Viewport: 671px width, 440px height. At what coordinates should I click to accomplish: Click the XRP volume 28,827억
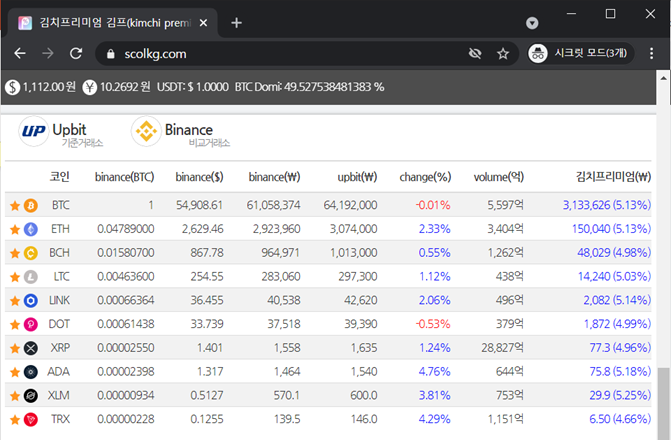tap(502, 348)
